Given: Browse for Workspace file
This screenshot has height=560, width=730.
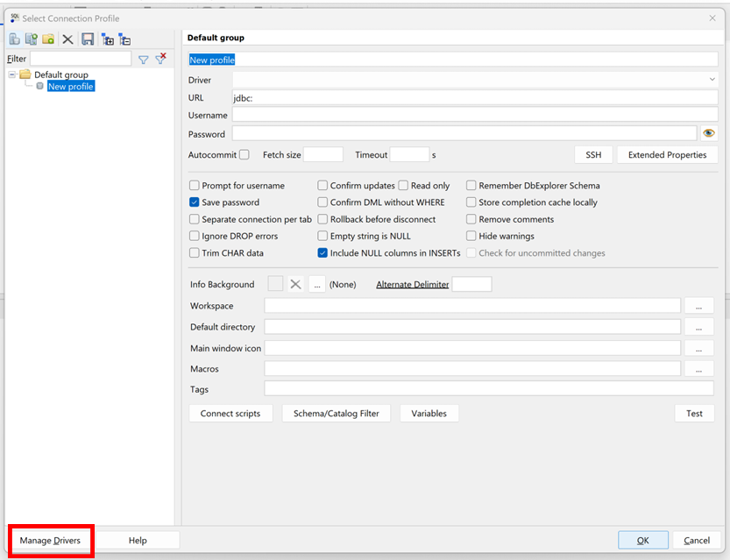Looking at the screenshot, I should (x=698, y=306).
